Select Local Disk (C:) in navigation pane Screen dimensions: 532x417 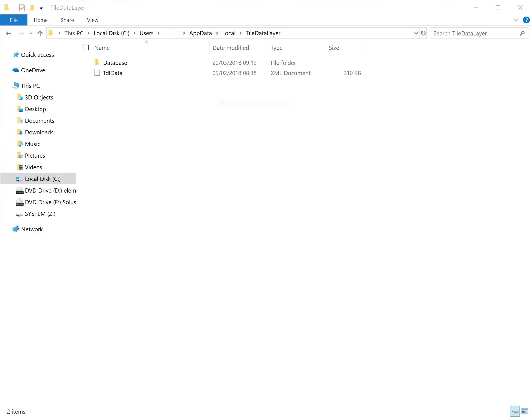38,179
